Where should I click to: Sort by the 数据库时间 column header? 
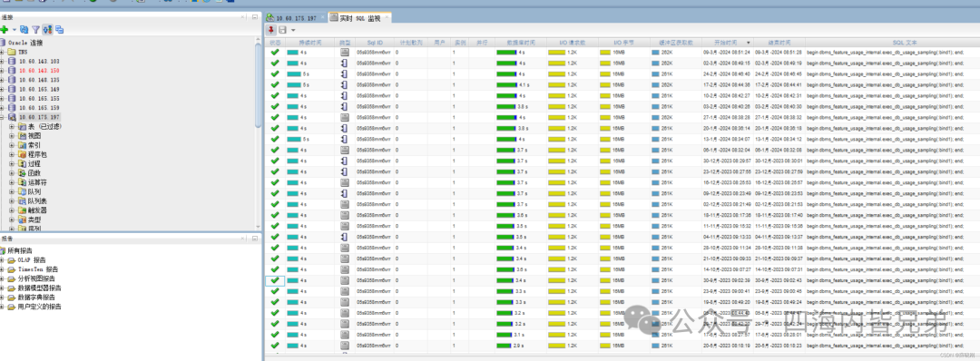click(520, 43)
